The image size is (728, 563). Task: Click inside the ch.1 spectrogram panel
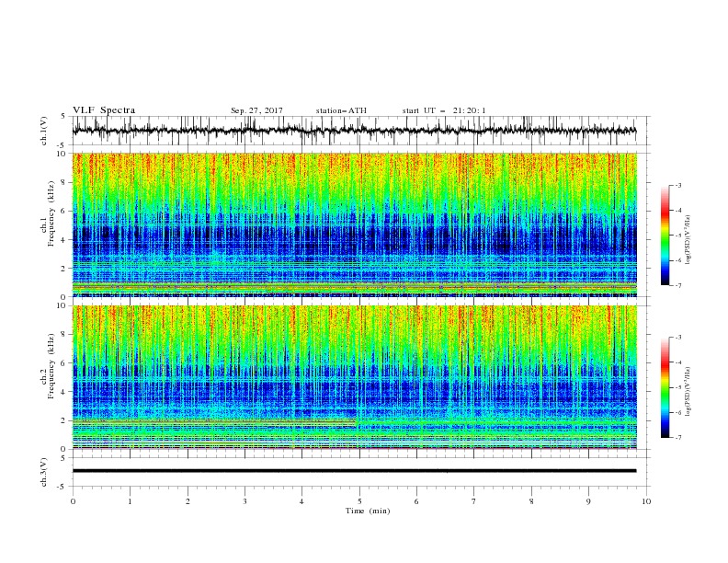[354, 224]
